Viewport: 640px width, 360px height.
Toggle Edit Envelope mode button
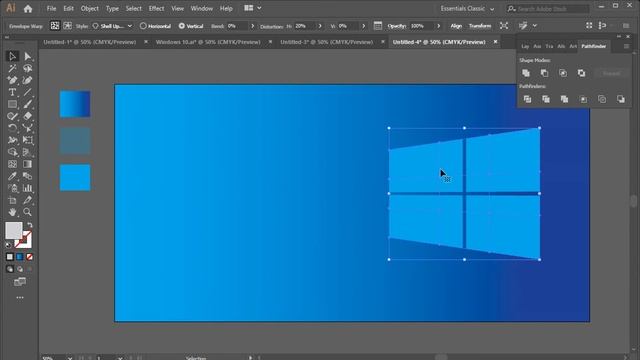tap(55, 26)
